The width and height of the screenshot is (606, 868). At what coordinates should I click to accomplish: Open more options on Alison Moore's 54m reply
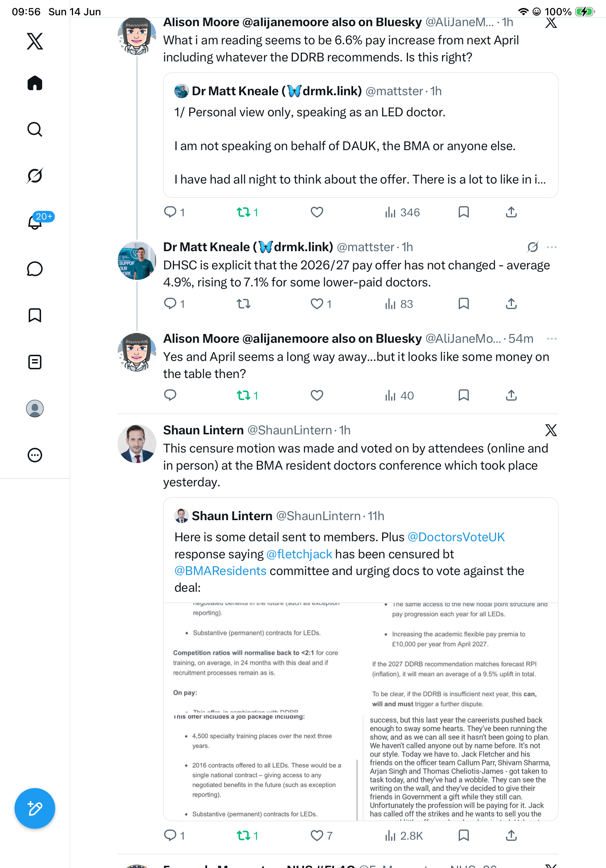tap(552, 339)
